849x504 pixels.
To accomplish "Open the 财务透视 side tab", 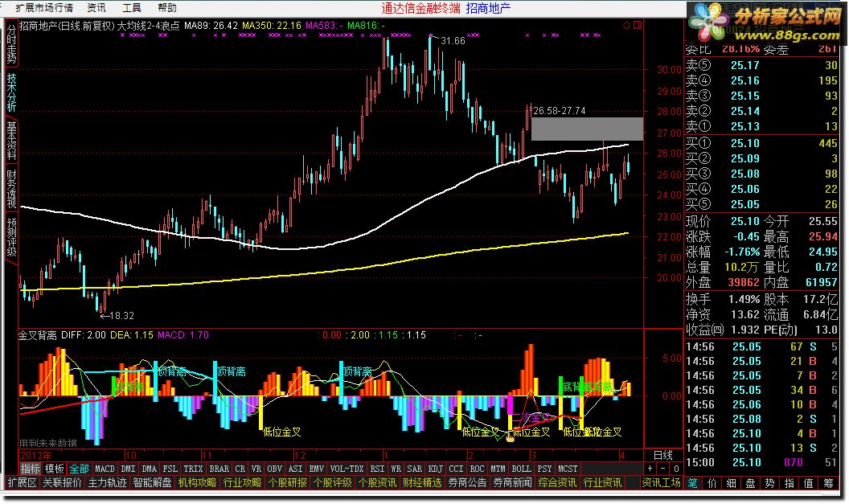I will [11, 188].
